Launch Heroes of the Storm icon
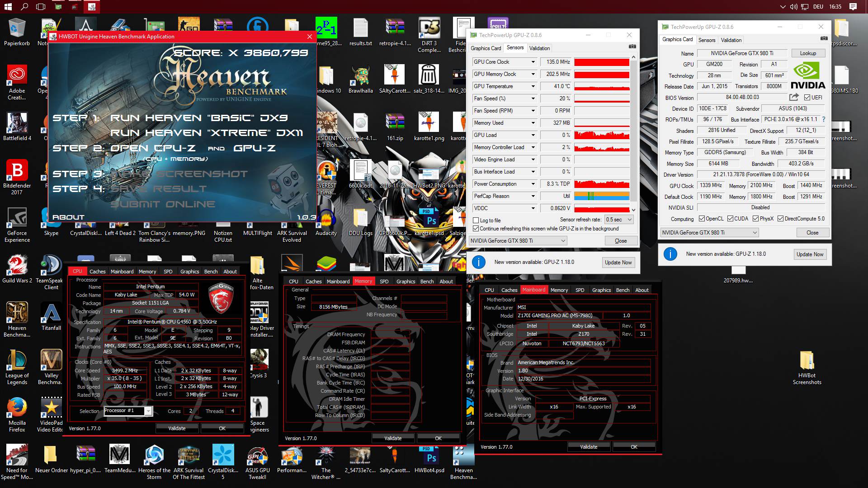Screen dimensions: 868x488 [154, 462]
